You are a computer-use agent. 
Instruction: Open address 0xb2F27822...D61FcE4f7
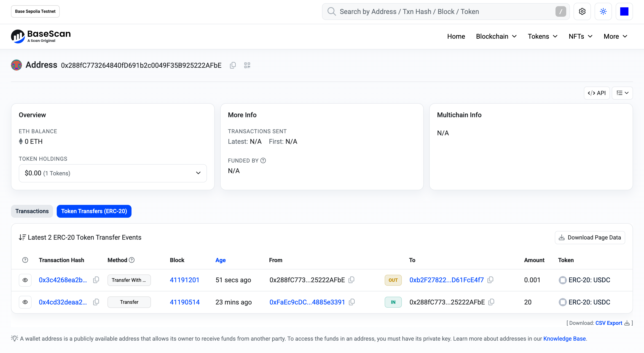pyautogui.click(x=446, y=280)
